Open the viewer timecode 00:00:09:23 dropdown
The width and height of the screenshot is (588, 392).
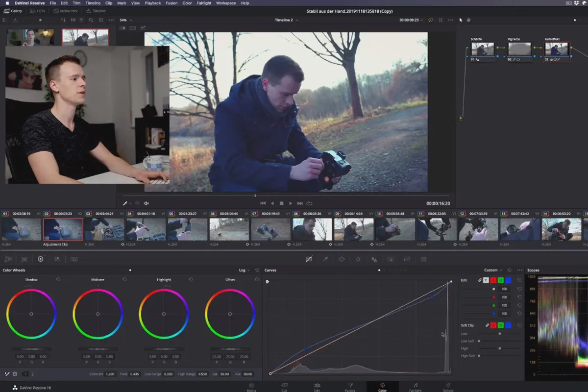(x=411, y=20)
